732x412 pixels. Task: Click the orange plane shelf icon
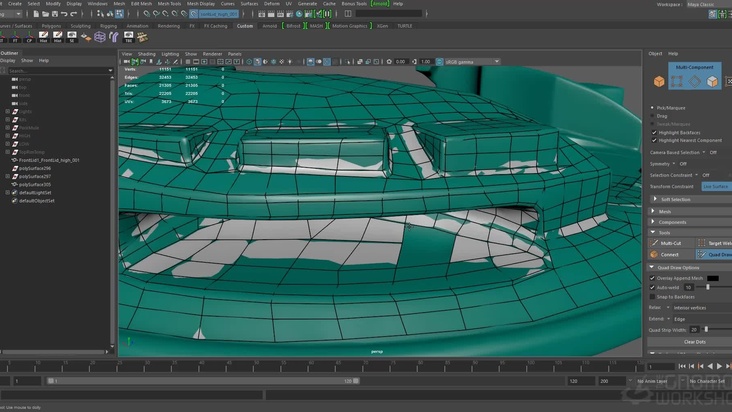[x=86, y=37]
